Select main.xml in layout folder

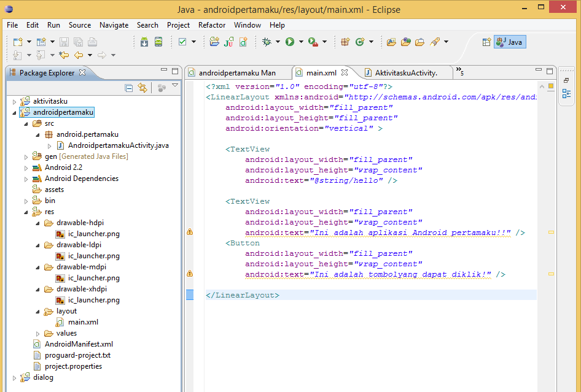(x=83, y=322)
